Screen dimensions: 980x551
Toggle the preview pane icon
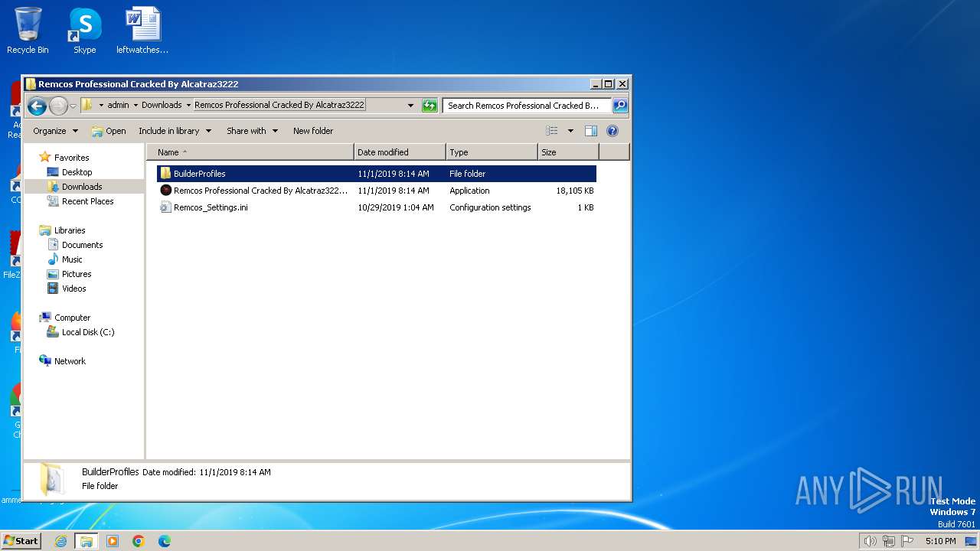(591, 131)
